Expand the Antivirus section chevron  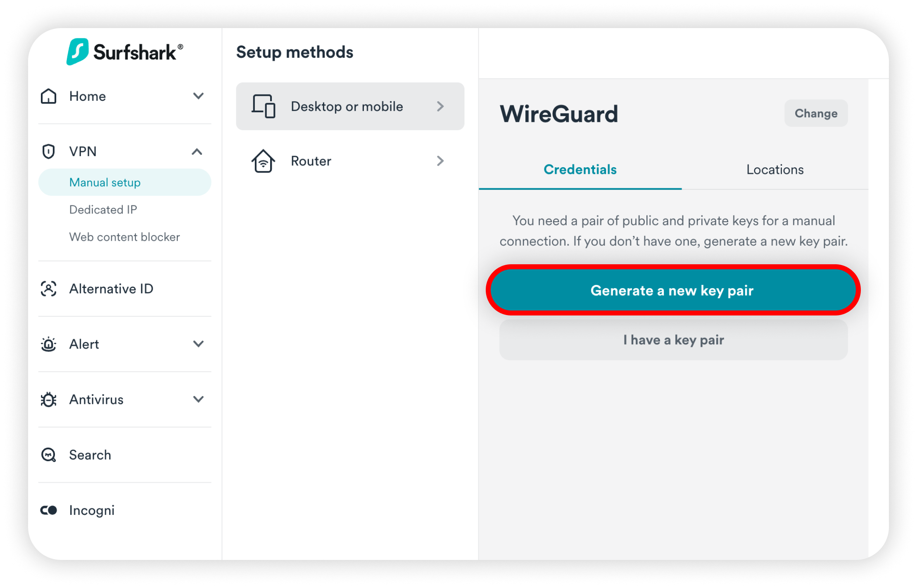coord(198,399)
